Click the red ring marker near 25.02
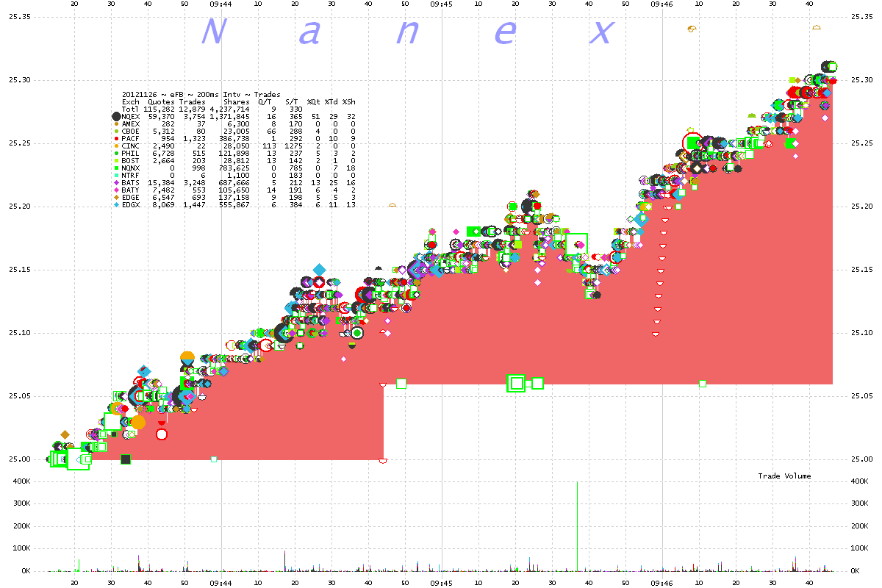The height and width of the screenshot is (588, 882). click(162, 434)
